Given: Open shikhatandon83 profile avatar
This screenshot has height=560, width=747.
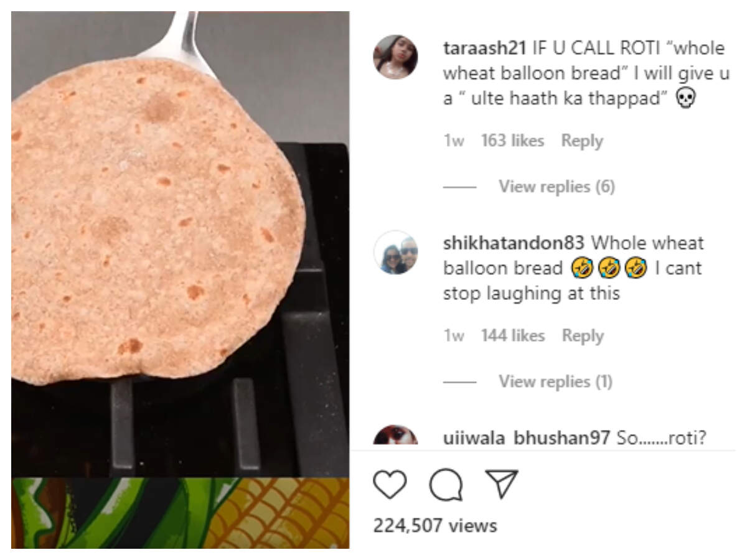Looking at the screenshot, I should pyautogui.click(x=395, y=251).
